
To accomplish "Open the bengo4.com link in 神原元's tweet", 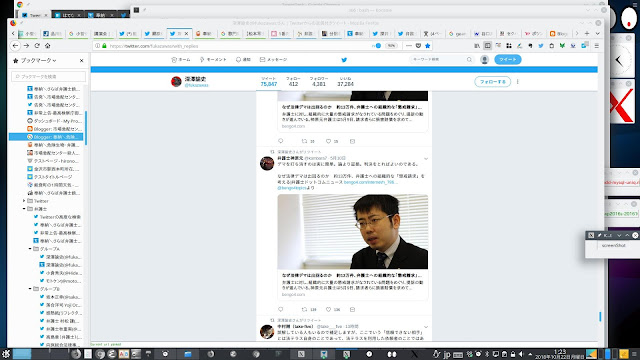I will (371, 182).
